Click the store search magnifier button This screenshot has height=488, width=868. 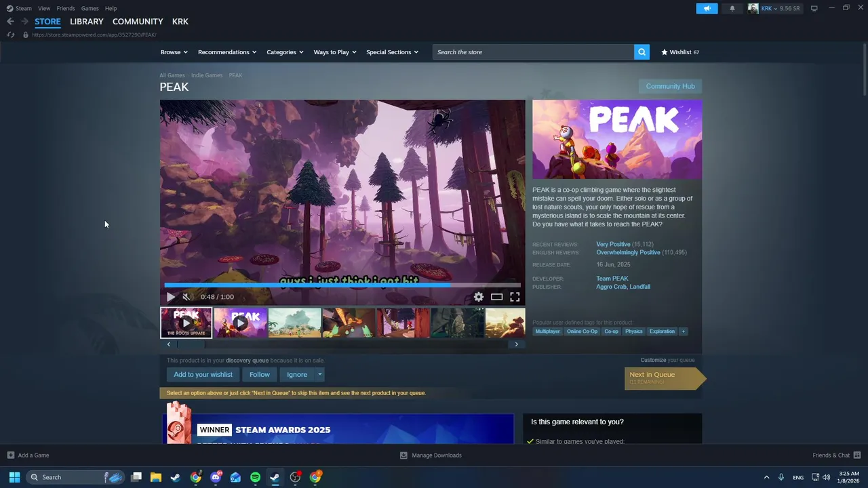click(x=642, y=52)
